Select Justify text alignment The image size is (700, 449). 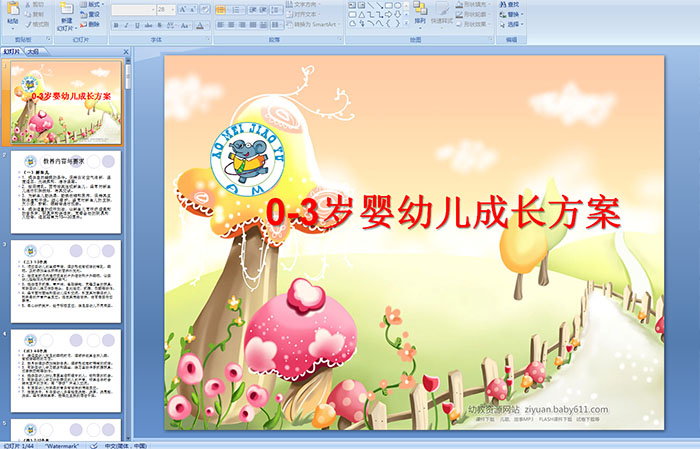[x=253, y=25]
